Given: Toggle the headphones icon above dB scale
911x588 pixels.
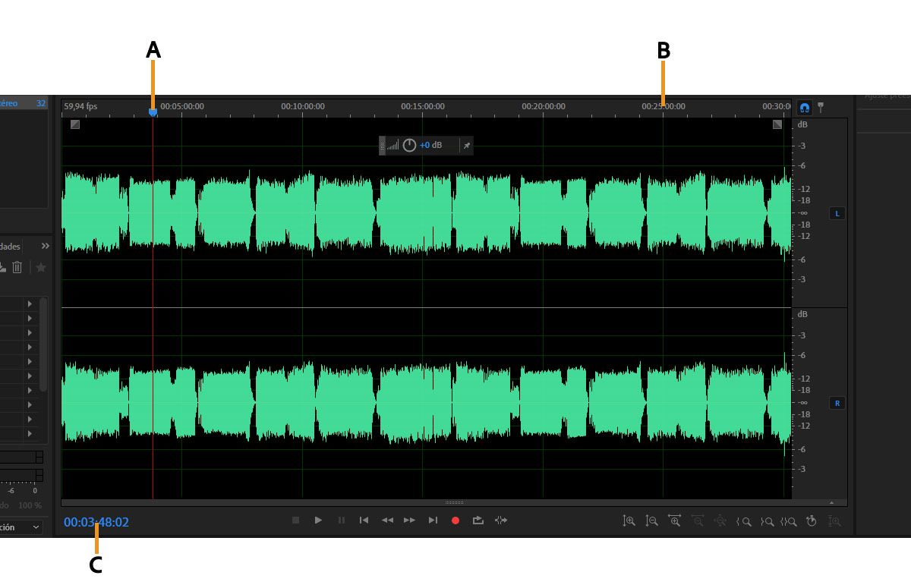Looking at the screenshot, I should pyautogui.click(x=804, y=108).
